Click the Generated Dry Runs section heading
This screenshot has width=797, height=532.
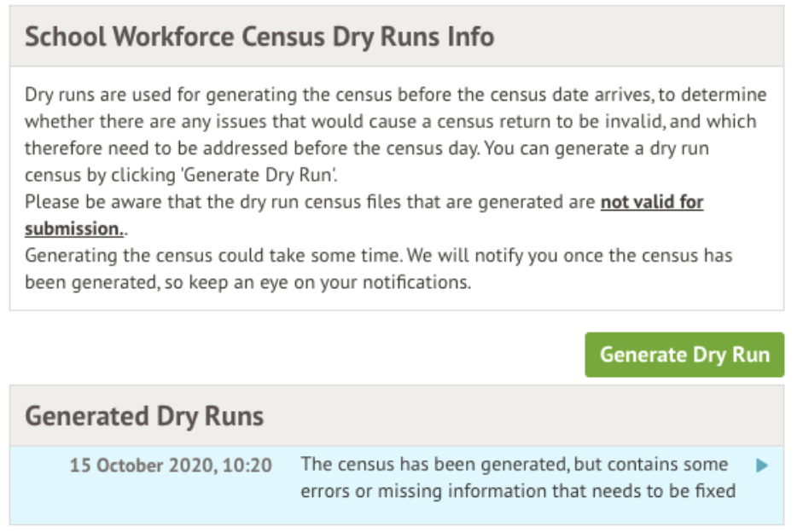(144, 416)
